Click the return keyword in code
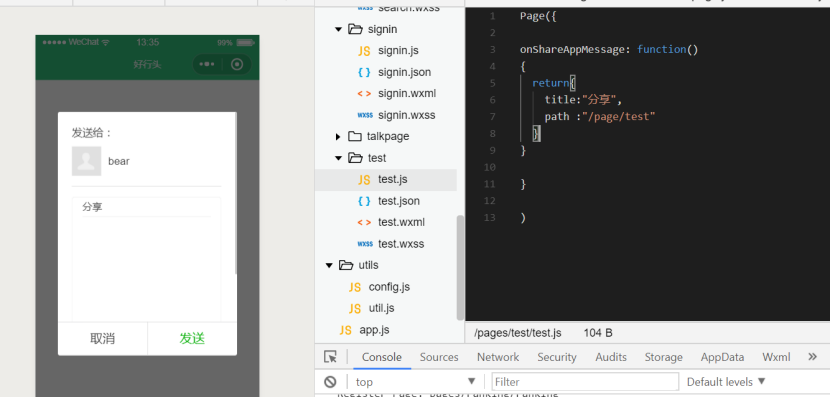Image resolution: width=830 pixels, height=397 pixels. point(551,83)
